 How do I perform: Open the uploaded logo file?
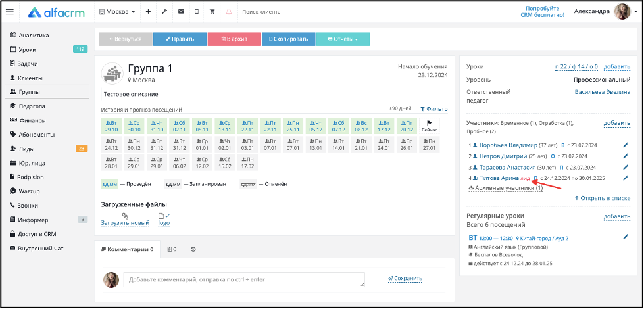click(x=164, y=220)
